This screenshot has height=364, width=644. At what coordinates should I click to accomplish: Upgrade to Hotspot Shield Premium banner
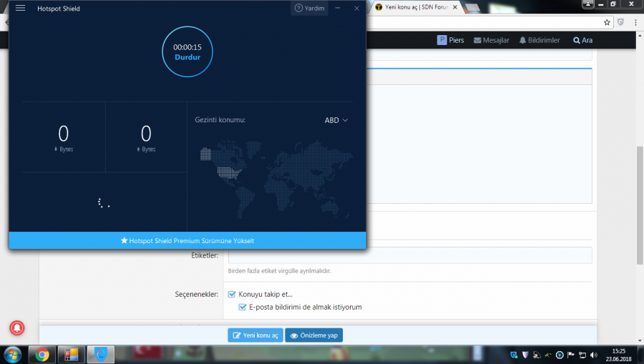187,240
